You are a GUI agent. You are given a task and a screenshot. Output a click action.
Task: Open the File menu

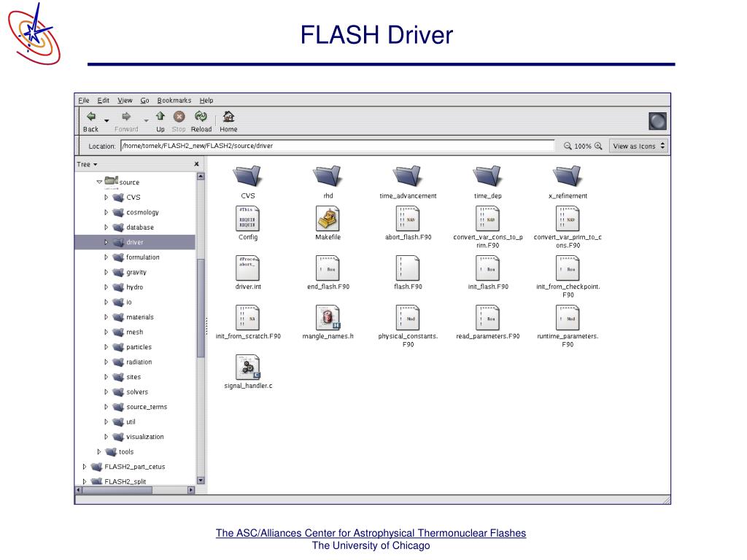84,101
